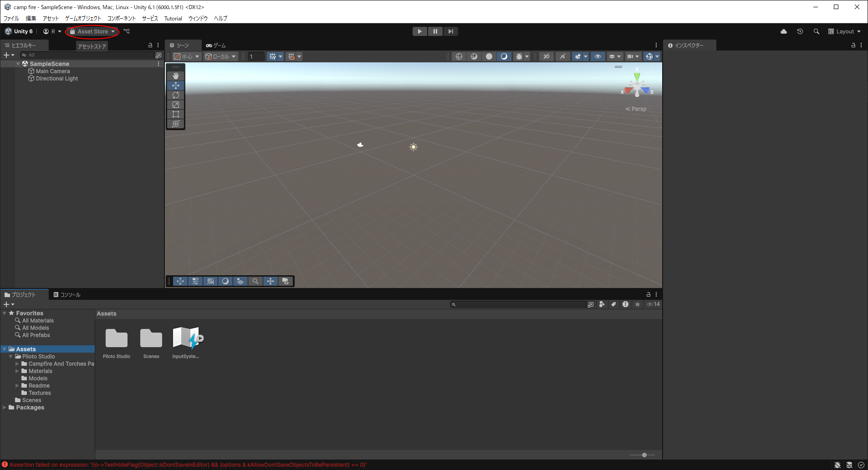Click the grid snap value field

coord(256,56)
